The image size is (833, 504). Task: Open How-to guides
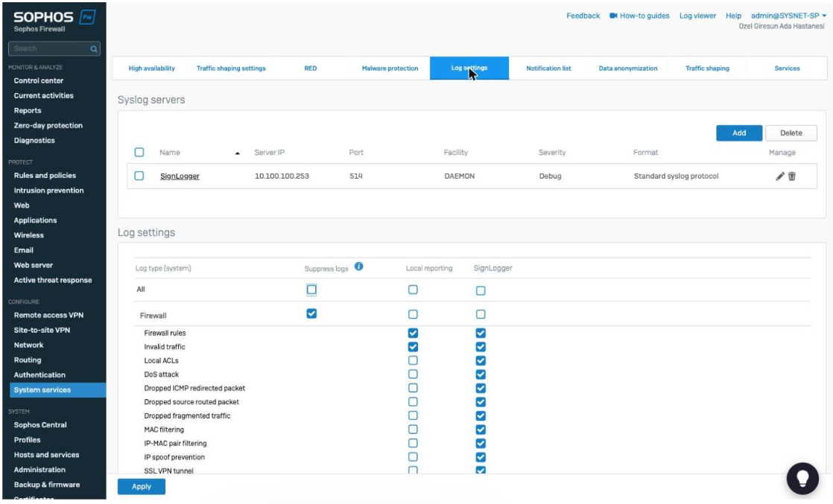point(639,16)
